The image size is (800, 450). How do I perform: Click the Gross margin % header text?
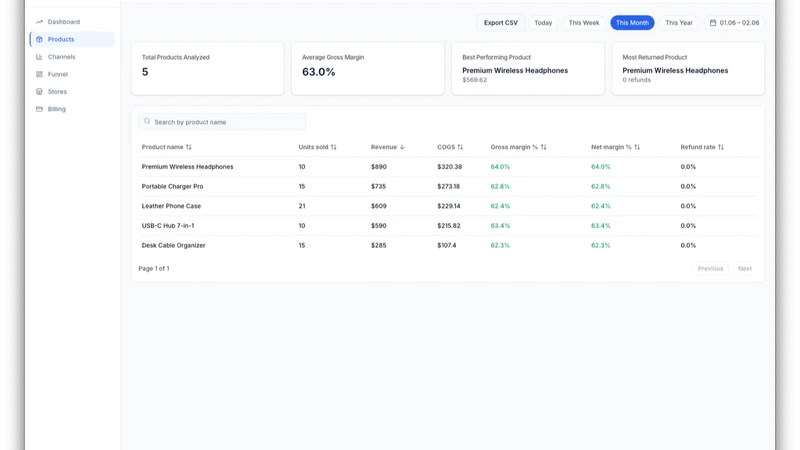[x=514, y=147]
